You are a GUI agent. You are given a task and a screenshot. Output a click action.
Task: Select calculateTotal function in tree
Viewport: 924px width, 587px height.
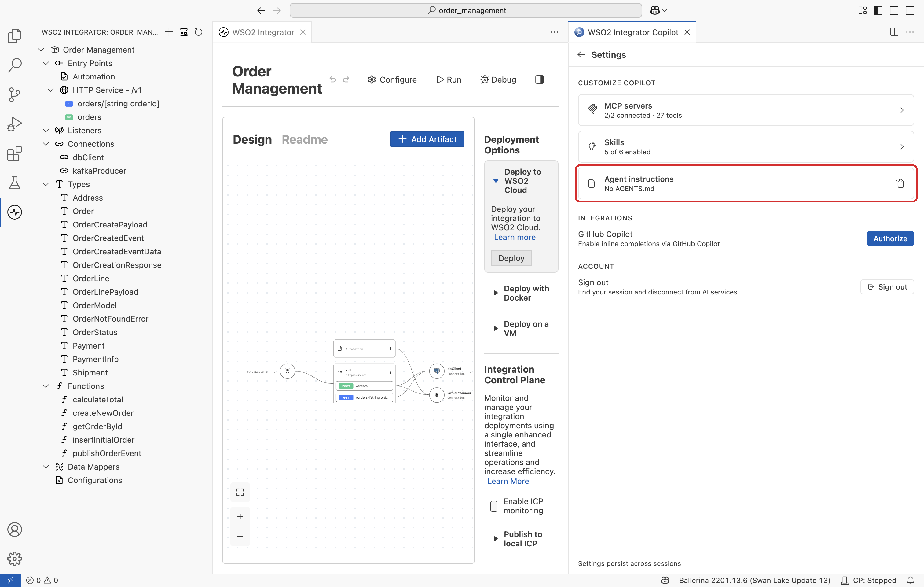(x=97, y=399)
